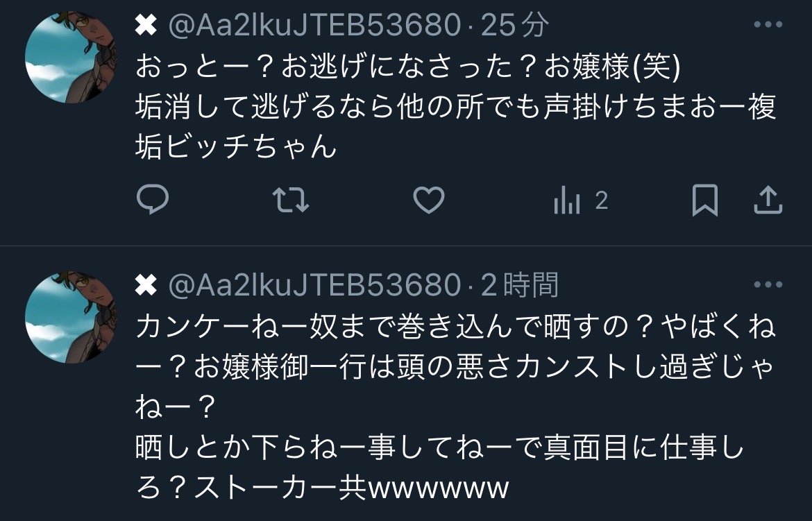
Task: Open the 2時間 timestamp link
Action: pos(519,284)
